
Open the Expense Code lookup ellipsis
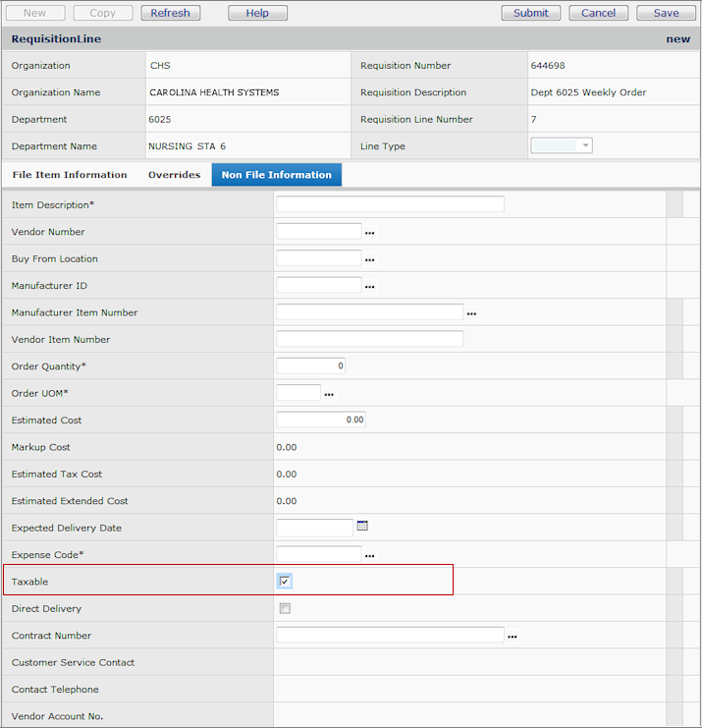[370, 556]
